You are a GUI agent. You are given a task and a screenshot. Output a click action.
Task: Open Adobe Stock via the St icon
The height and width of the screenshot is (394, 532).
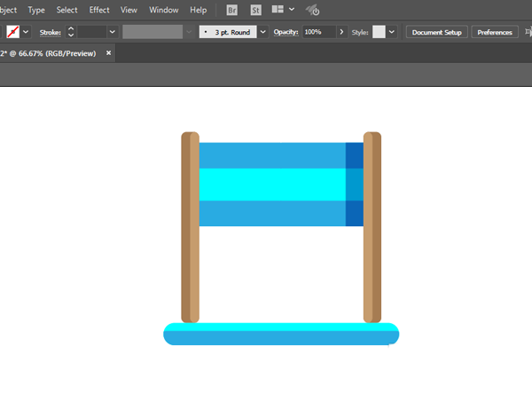pyautogui.click(x=255, y=11)
